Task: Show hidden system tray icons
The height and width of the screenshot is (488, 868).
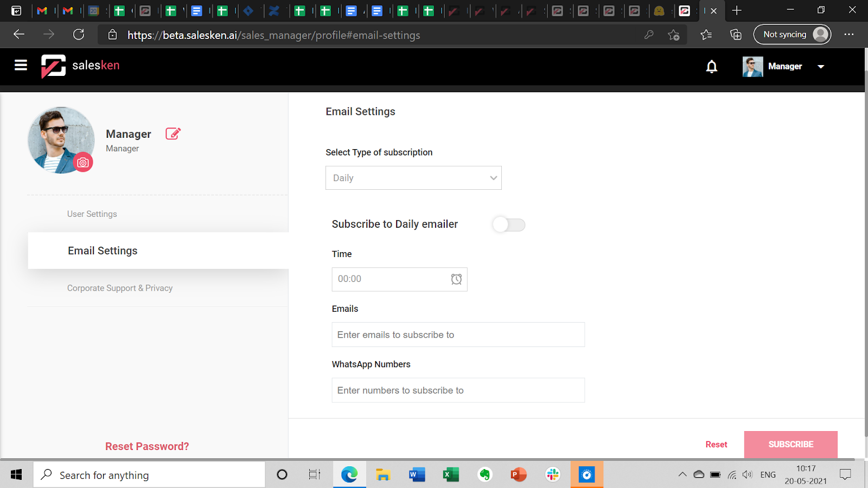Action: (682, 475)
